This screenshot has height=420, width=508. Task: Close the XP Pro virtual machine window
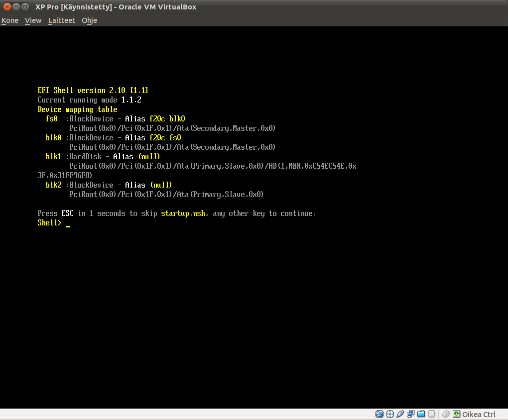[x=7, y=6]
